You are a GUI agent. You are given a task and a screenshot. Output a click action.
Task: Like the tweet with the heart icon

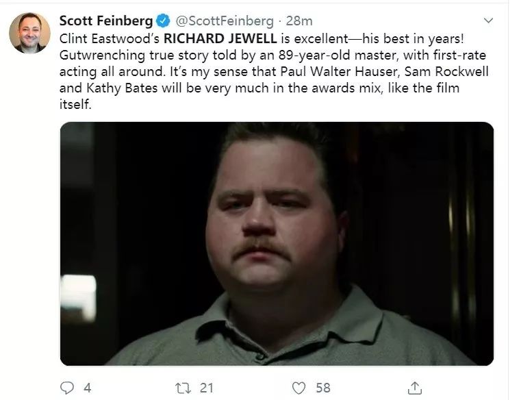299,388
